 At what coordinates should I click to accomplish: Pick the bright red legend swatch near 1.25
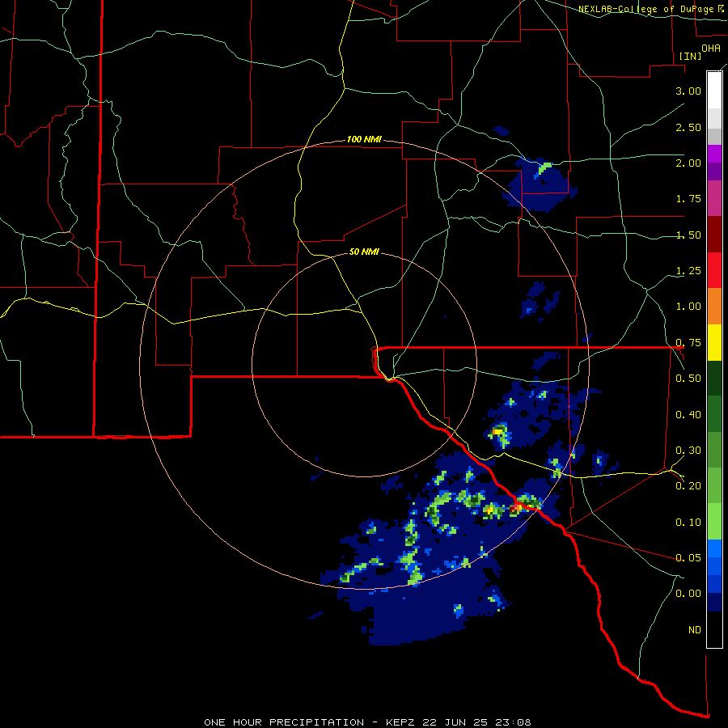coord(714,270)
